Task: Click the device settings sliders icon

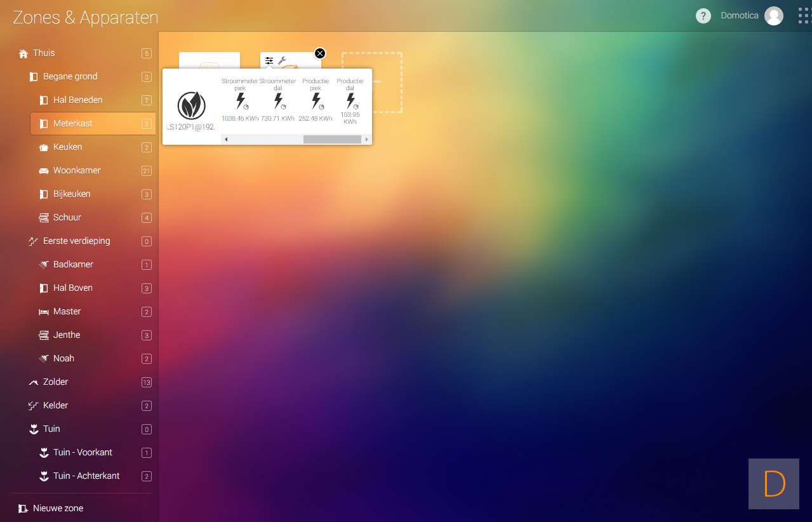Action: click(x=269, y=61)
